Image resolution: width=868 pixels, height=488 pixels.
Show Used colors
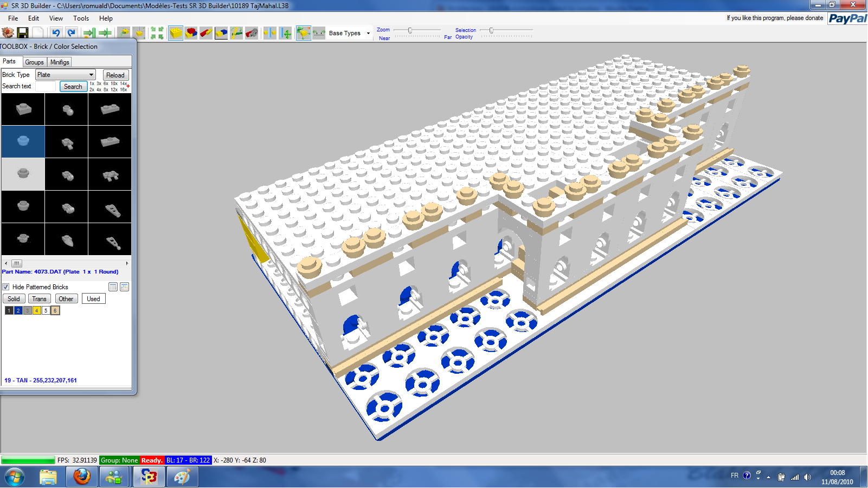tap(94, 299)
